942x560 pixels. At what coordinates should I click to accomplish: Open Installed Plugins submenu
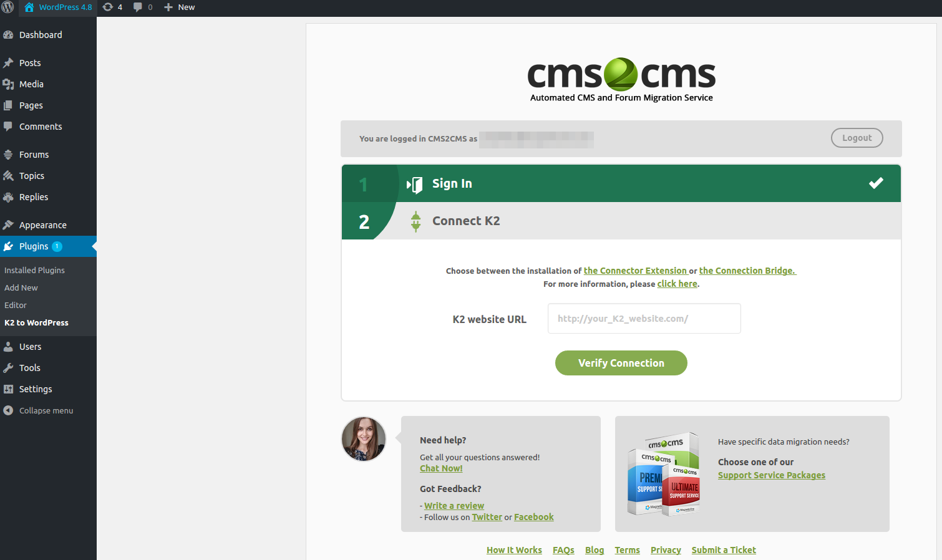34,270
